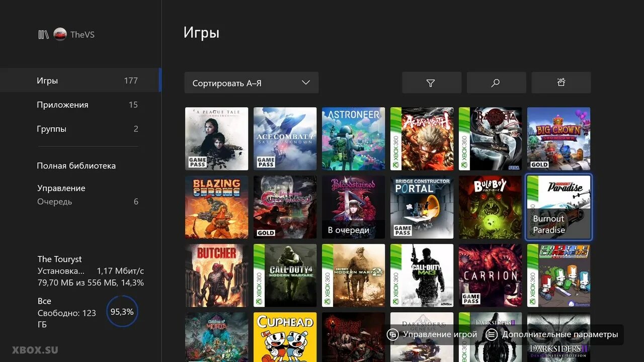Open the filter icon button

(x=431, y=83)
